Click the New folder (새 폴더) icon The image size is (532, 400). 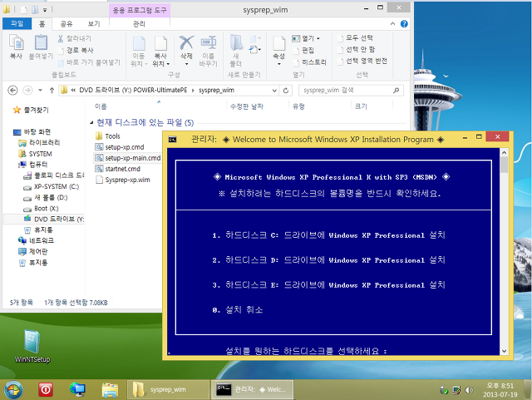tap(236, 43)
